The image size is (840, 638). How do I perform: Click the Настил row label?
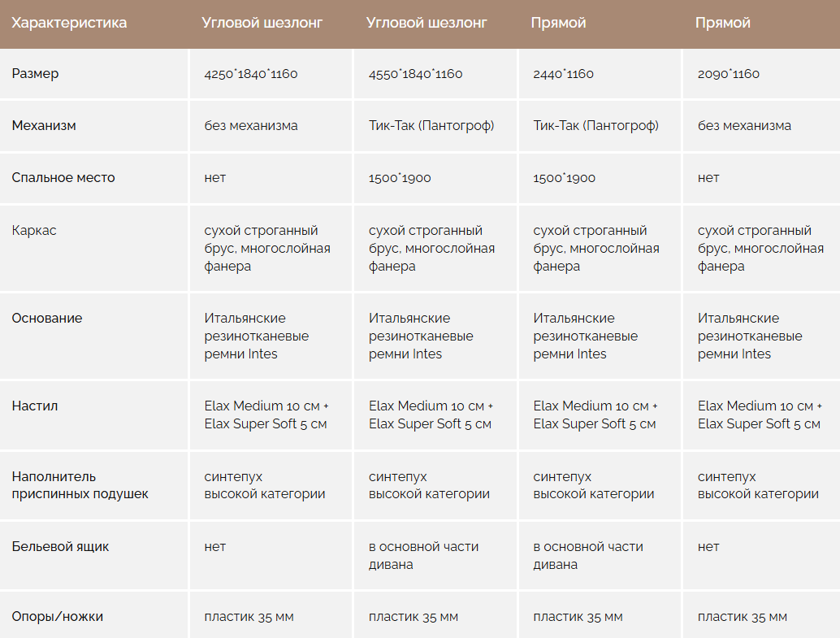click(x=35, y=406)
